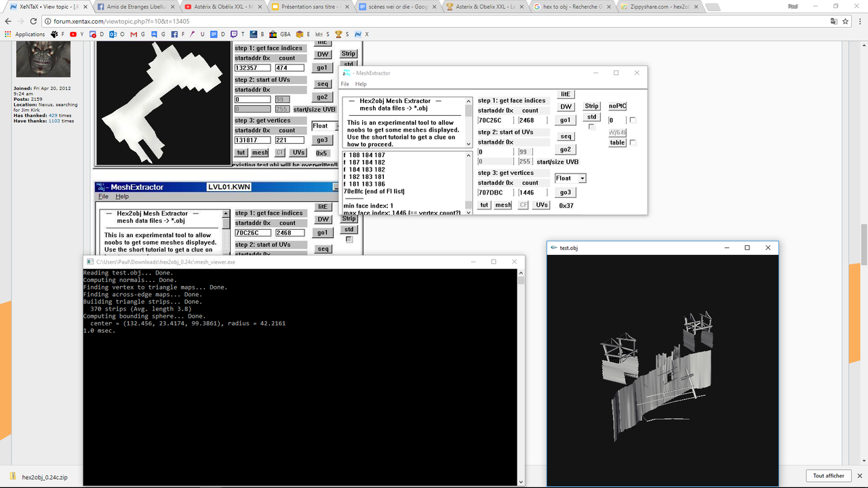Click the table button

(x=617, y=142)
